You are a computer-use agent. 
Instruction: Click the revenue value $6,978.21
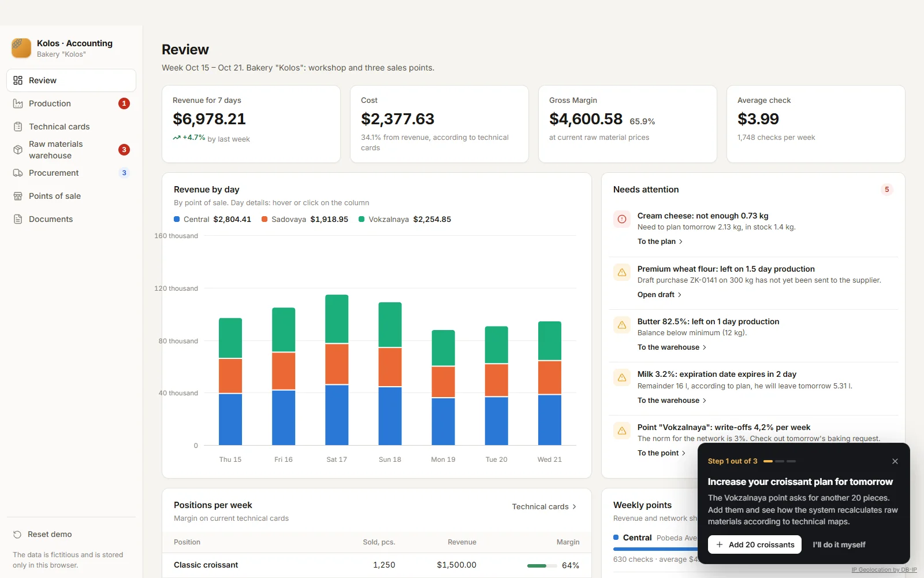tap(209, 119)
